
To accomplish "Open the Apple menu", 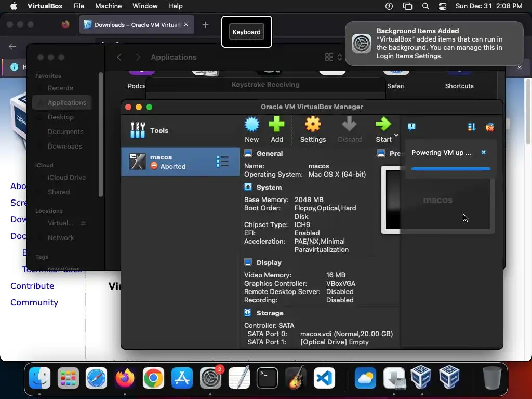I will 14,6.
